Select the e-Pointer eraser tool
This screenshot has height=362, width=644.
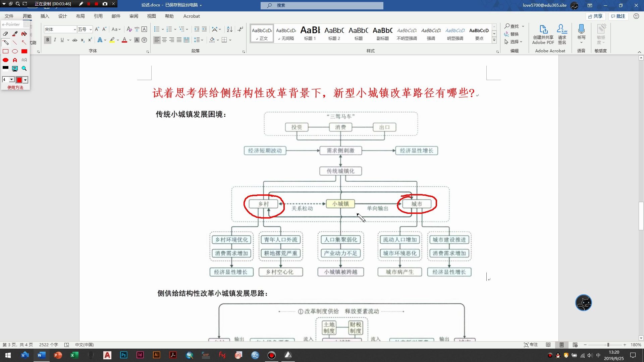tap(5, 34)
